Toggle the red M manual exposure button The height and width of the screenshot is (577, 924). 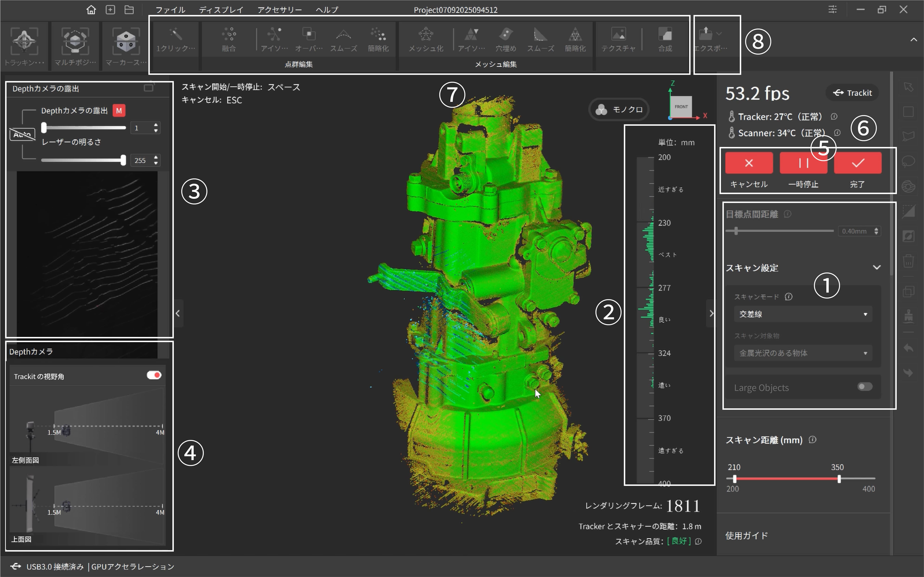tap(119, 111)
